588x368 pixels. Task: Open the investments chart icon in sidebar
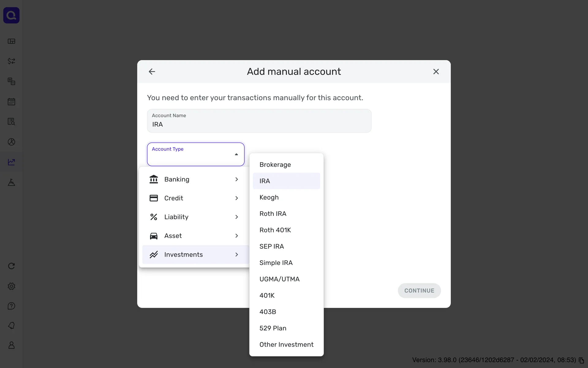[11, 162]
